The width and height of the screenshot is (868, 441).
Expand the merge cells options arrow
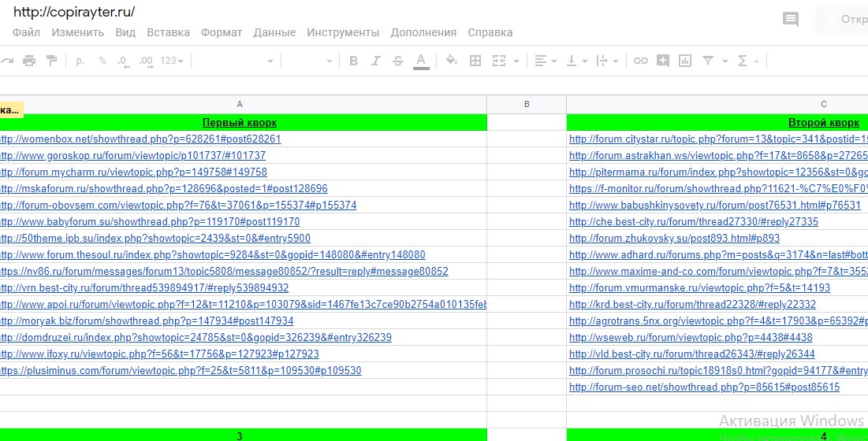(x=516, y=61)
